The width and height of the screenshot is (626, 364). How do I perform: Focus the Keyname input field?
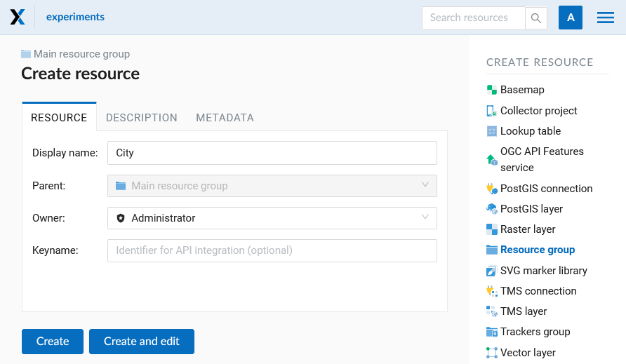click(x=272, y=250)
